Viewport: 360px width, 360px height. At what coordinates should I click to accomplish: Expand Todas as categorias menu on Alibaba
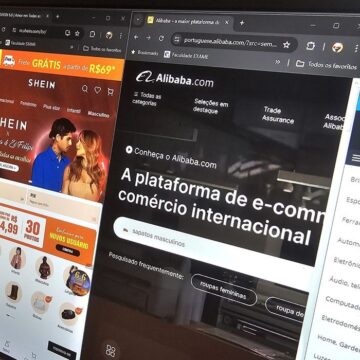click(147, 99)
